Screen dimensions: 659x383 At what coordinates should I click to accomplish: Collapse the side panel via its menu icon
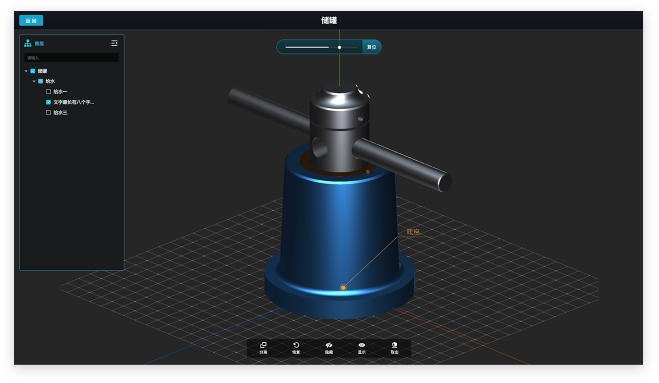point(114,43)
